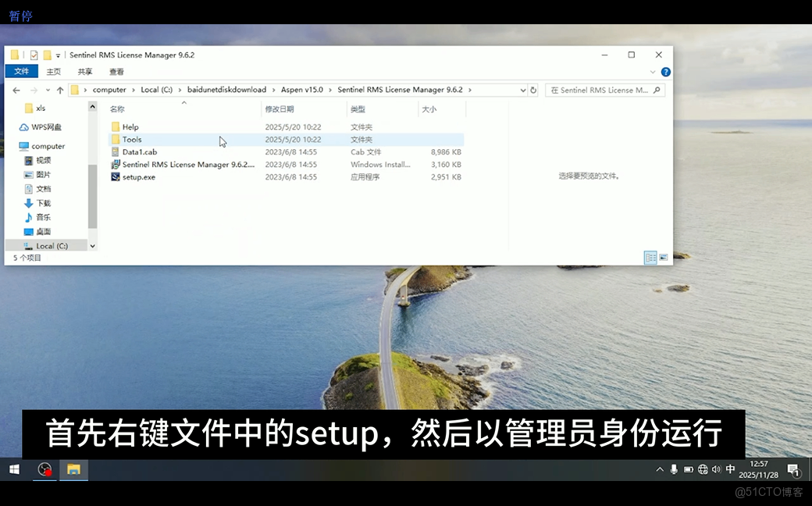Viewport: 812px width, 506px height.
Task: Expand the quick access toolbar dropdown arrow
Action: (x=58, y=55)
